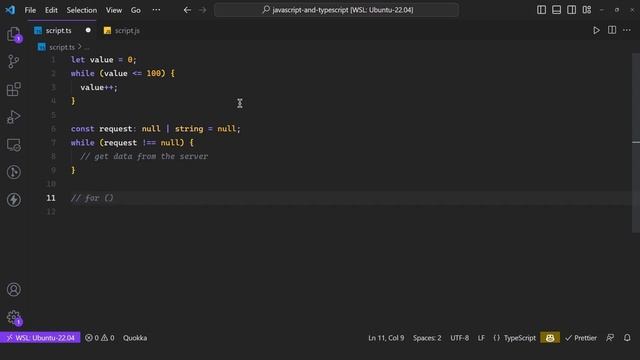Expand the breadcrumb ellipsis after script.ts
640x360 pixels.
click(x=87, y=48)
